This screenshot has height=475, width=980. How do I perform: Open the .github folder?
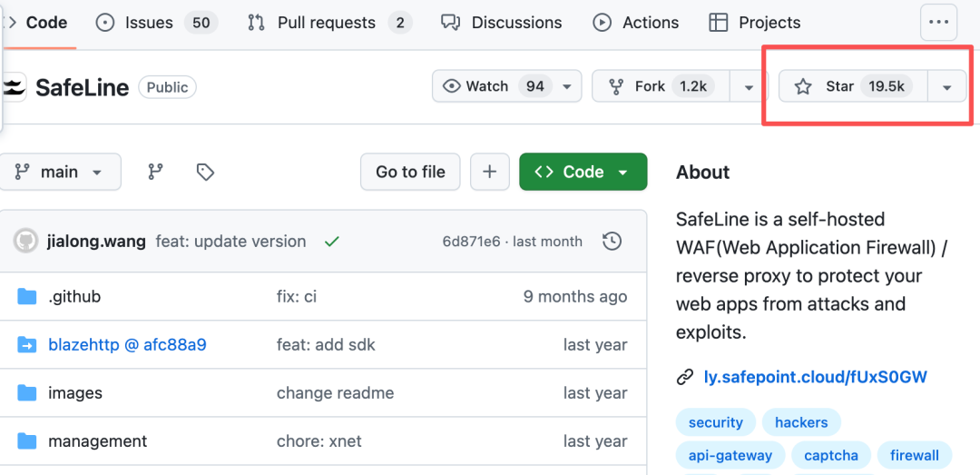click(74, 296)
